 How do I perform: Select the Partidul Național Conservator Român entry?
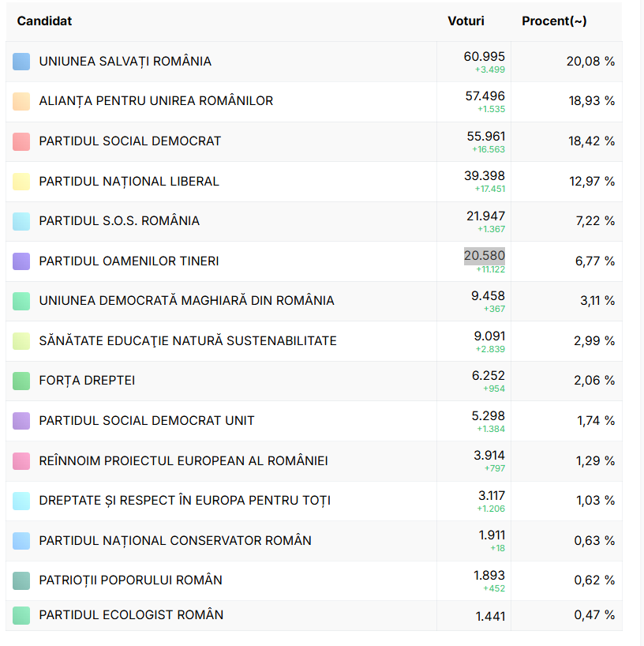(x=175, y=541)
